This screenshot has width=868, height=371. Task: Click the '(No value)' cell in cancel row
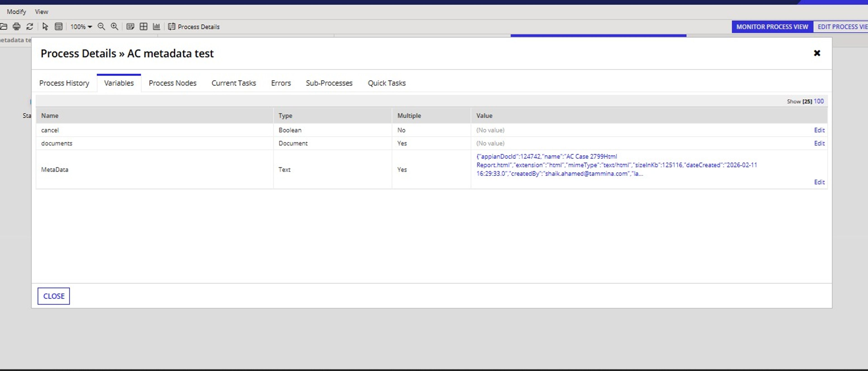coord(490,130)
